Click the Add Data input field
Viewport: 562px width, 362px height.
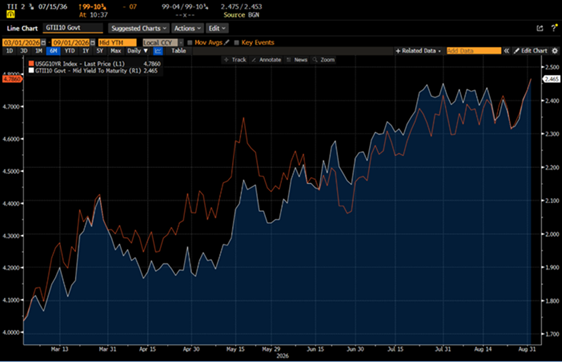point(474,51)
